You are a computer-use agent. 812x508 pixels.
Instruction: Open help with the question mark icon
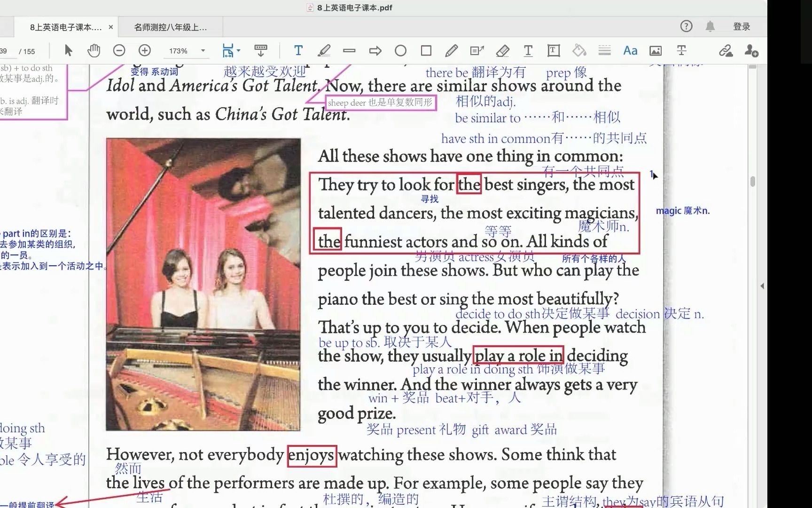[x=686, y=26]
